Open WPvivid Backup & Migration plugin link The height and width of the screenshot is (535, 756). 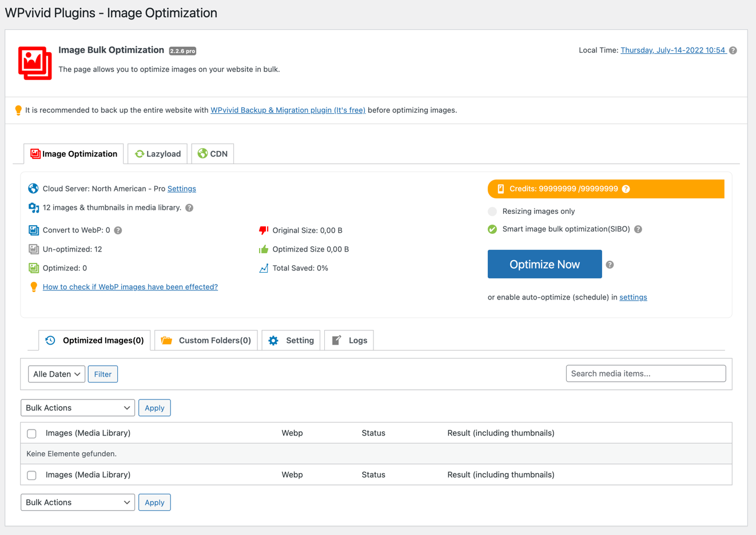(288, 110)
